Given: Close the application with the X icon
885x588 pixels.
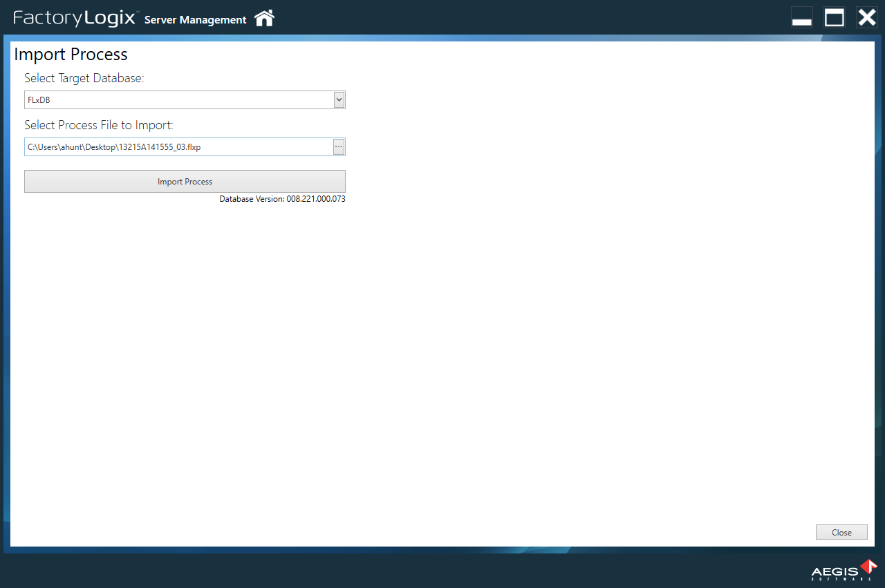Looking at the screenshot, I should tap(866, 17).
